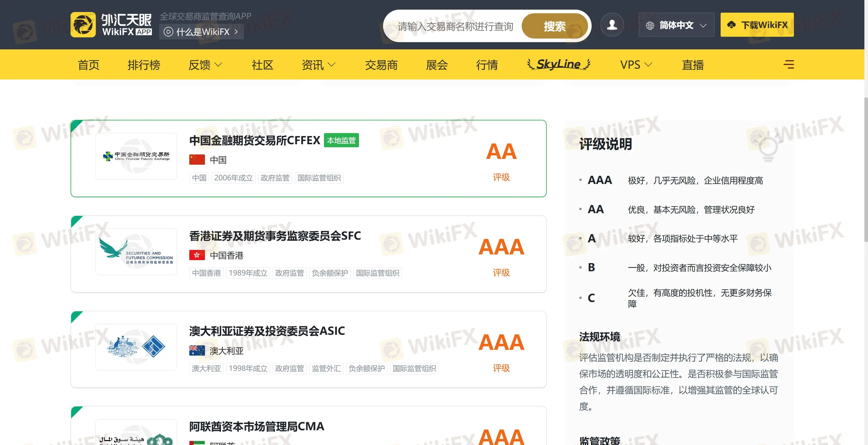Click the 全球交易商监管查询APP tagline
Screen dimensions: 868x445
[x=205, y=16]
